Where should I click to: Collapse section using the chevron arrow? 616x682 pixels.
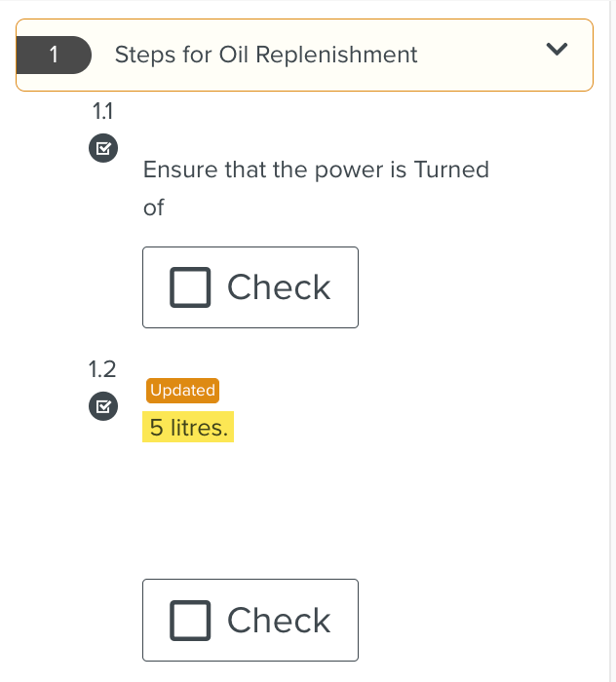point(557,50)
